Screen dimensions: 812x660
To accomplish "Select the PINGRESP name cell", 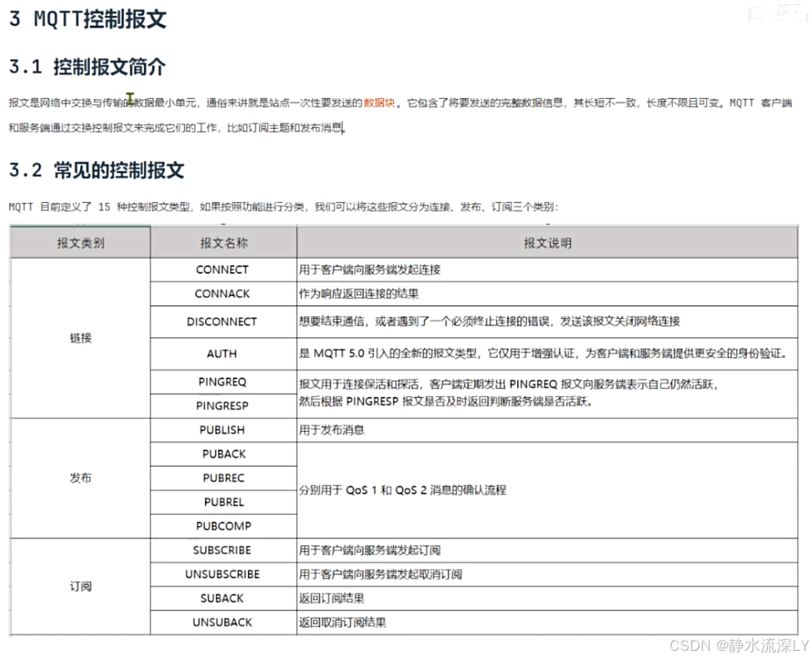I will pos(222,406).
